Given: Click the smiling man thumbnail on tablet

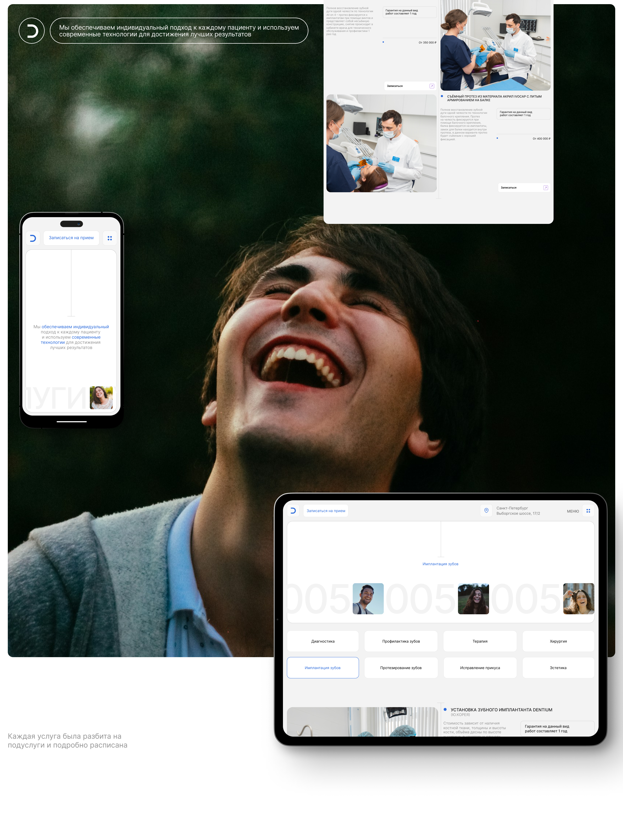Looking at the screenshot, I should (x=368, y=598).
